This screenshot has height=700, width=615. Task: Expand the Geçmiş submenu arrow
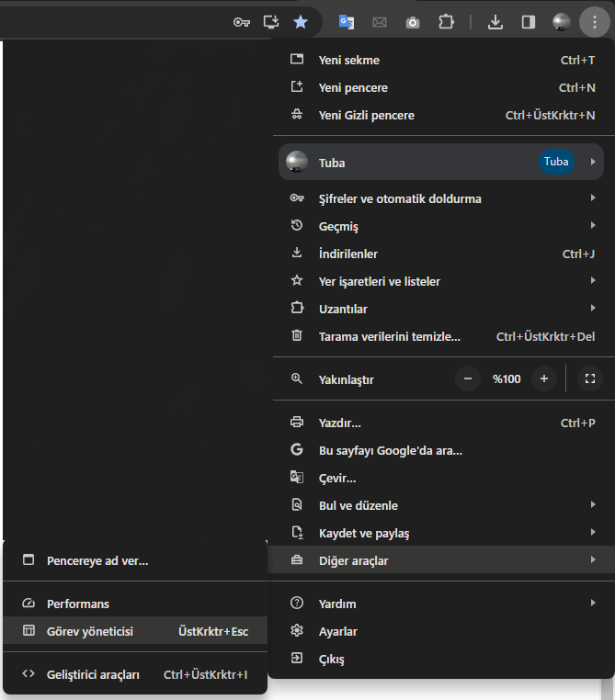593,225
